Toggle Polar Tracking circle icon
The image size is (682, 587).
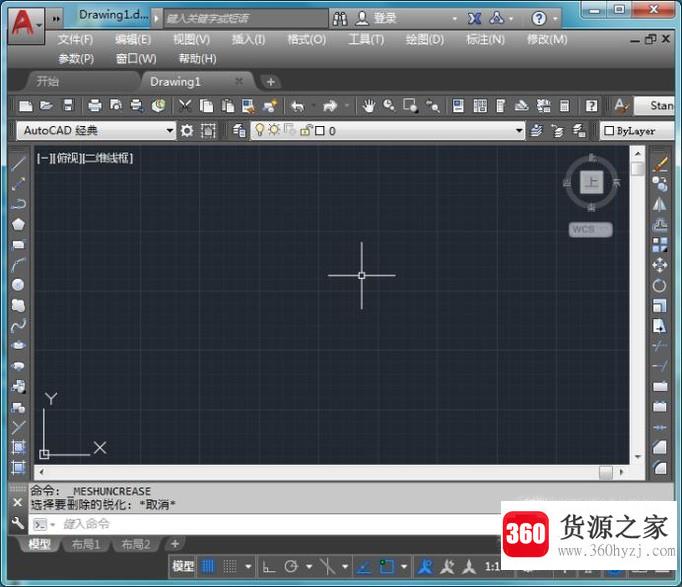coord(291,566)
